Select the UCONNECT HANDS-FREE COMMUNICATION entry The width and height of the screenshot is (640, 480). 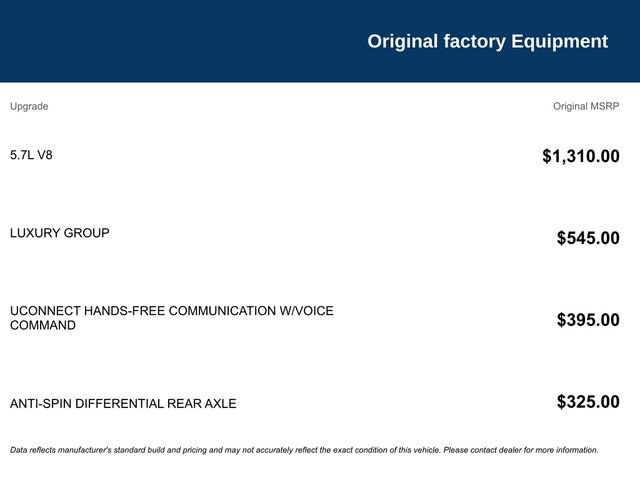(171, 311)
